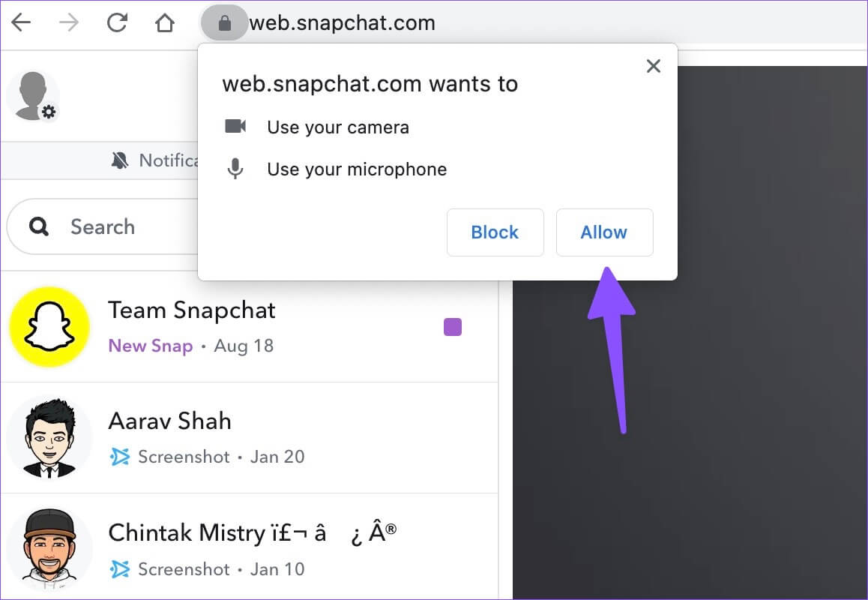Open profile settings avatar with gear
Viewport: 868px width, 600px height.
(33, 96)
